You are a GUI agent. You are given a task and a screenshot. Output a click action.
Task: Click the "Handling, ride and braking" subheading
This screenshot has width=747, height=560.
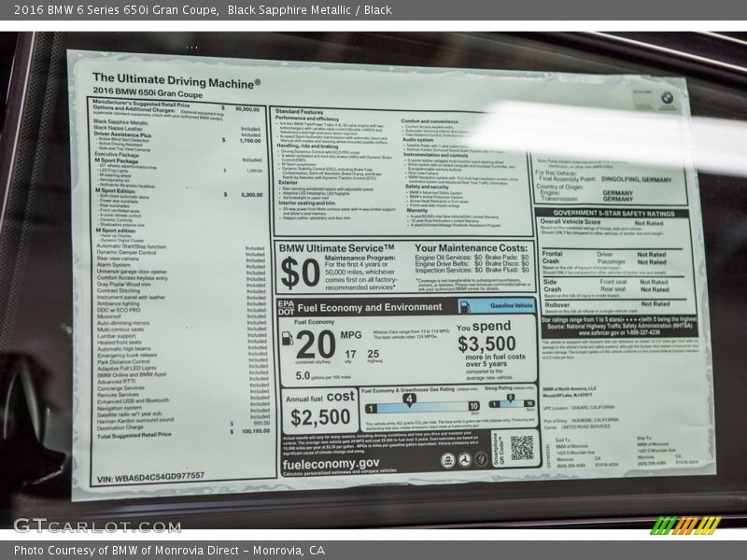[x=308, y=146]
